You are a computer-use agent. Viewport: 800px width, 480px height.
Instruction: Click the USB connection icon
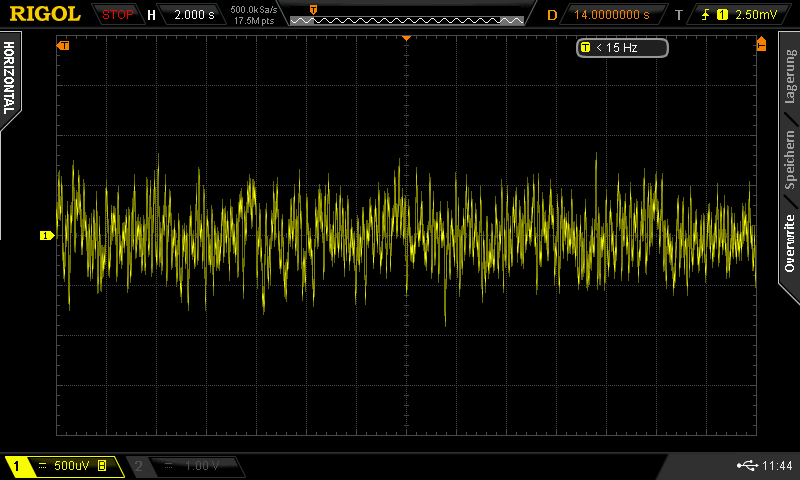pyautogui.click(x=747, y=465)
